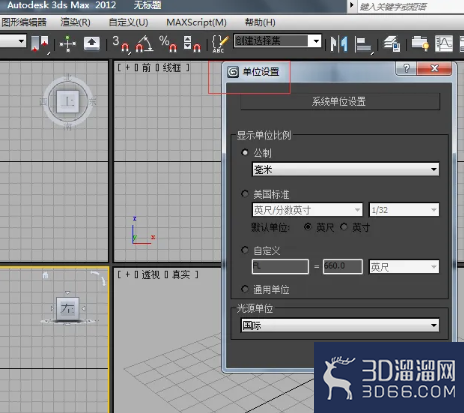Viewport: 464px width, 413px height.
Task: Click ViewCube rotate arrows in left viewport
Action: click(99, 278)
